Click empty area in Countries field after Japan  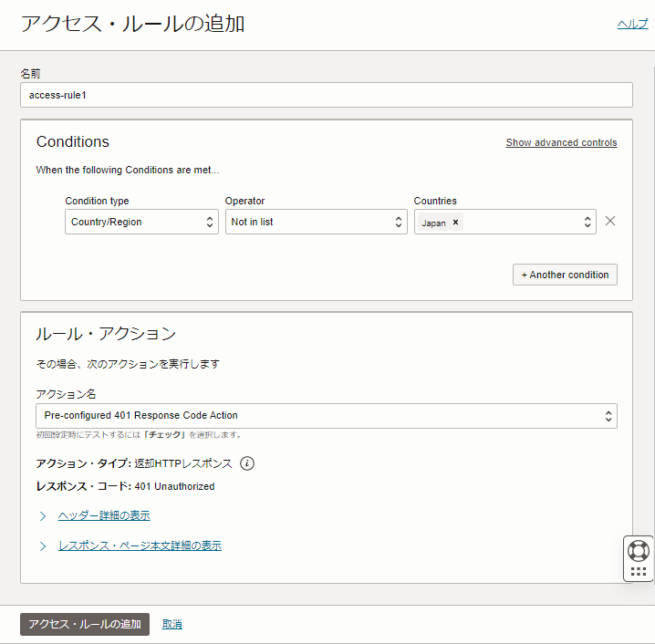(x=520, y=222)
